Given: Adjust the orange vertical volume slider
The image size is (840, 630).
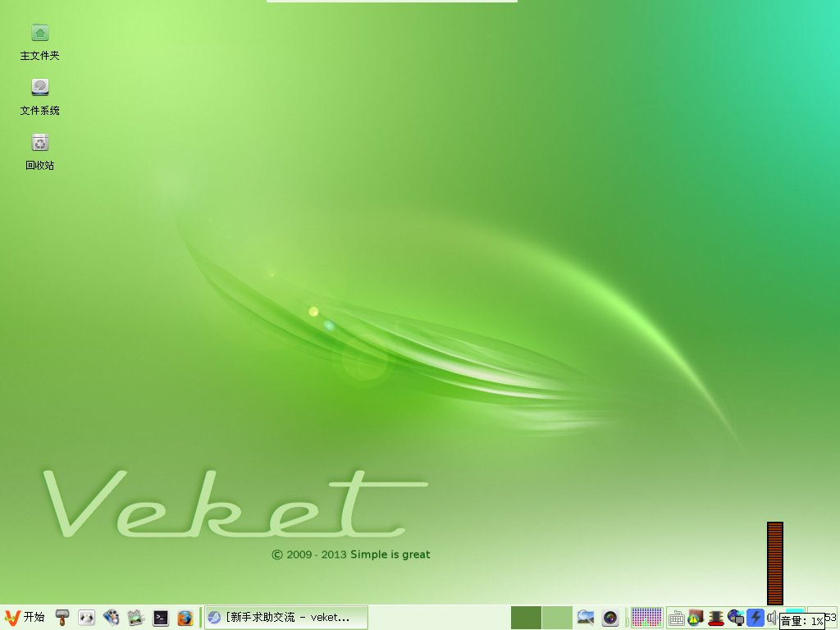Looking at the screenshot, I should click(775, 563).
